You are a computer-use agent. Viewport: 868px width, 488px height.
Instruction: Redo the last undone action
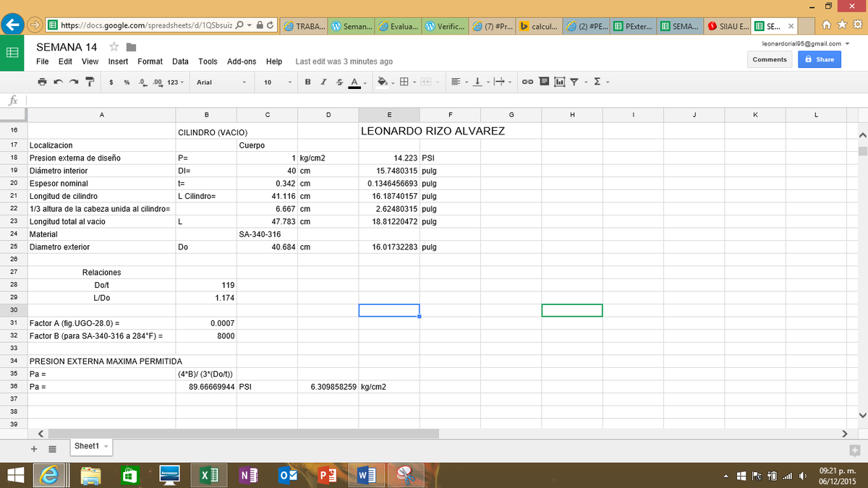point(75,82)
